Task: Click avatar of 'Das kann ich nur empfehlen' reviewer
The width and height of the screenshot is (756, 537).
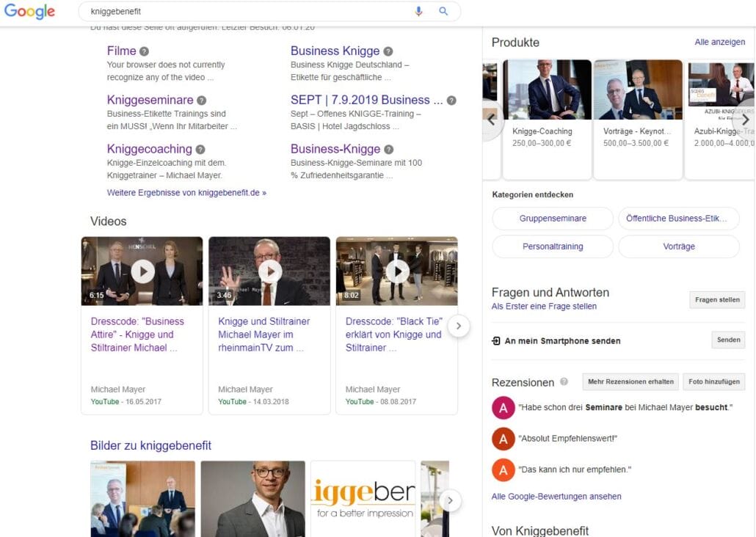Action: (x=504, y=470)
